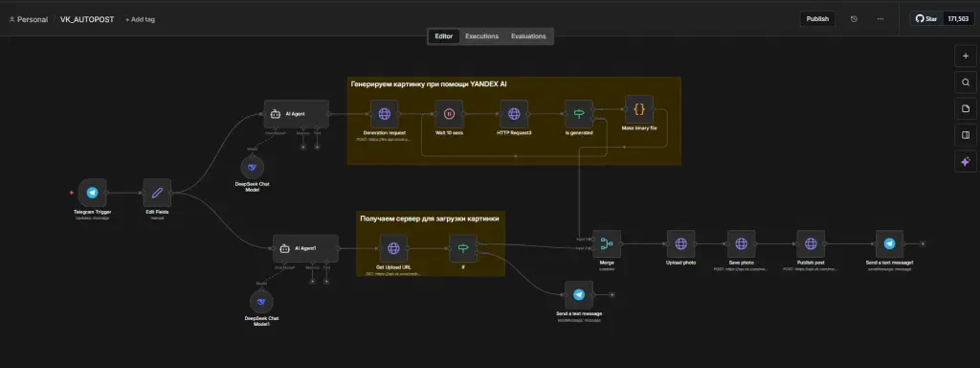
Task: Select the Wait 10 secs node
Action: [449, 114]
